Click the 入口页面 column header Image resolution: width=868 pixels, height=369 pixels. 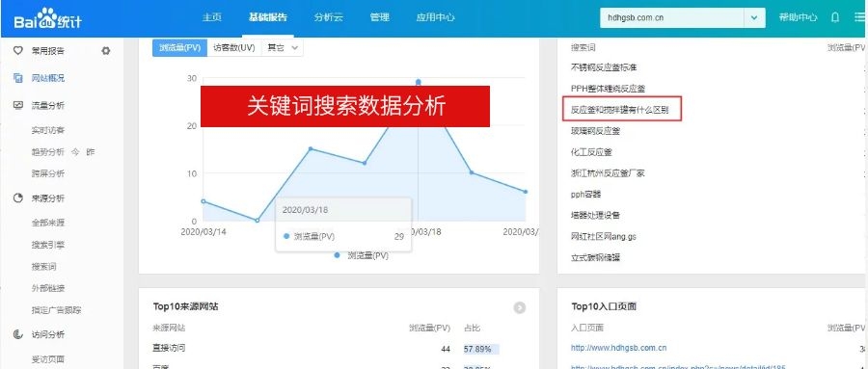pos(587,328)
